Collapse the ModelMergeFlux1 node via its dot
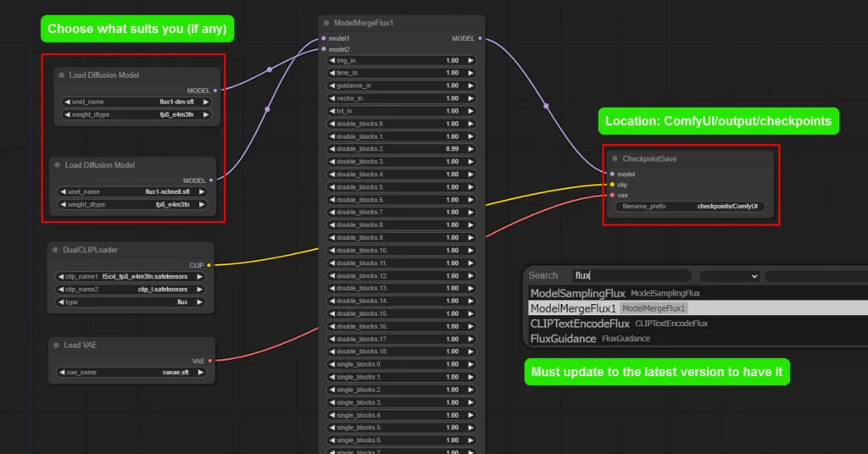Image resolution: width=868 pixels, height=454 pixels. click(x=326, y=23)
